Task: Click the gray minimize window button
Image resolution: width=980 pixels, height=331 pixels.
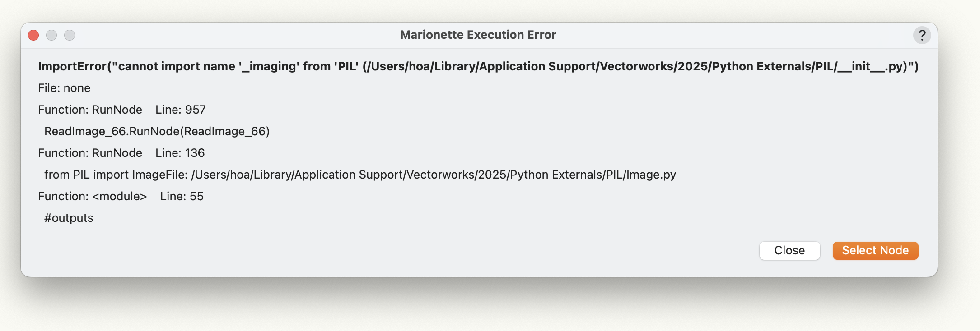Action: [x=51, y=35]
